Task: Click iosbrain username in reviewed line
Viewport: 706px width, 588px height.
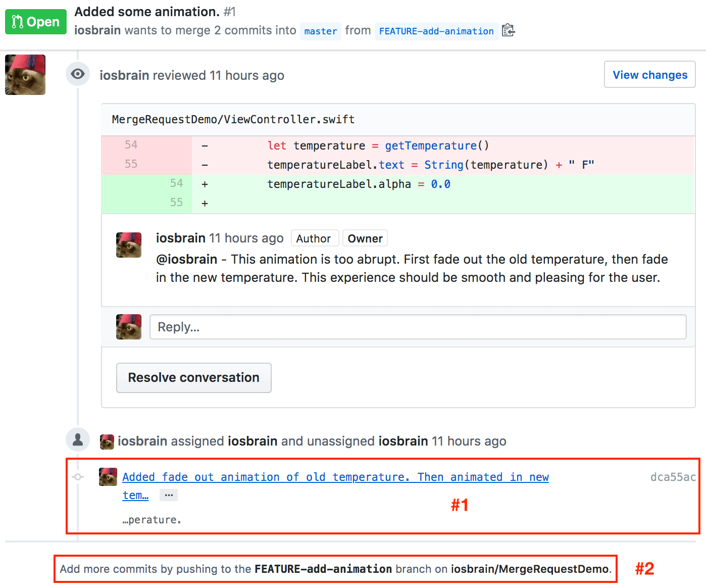Action: [124, 75]
